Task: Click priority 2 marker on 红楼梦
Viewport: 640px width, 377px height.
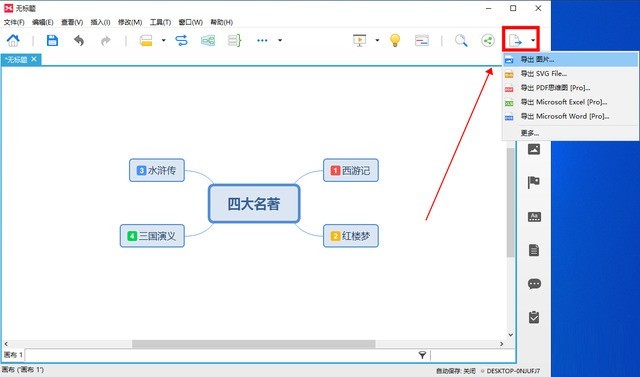Action: point(335,236)
